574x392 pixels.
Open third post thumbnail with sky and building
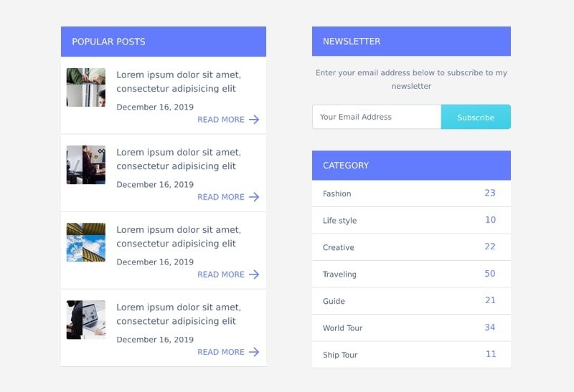(x=86, y=242)
